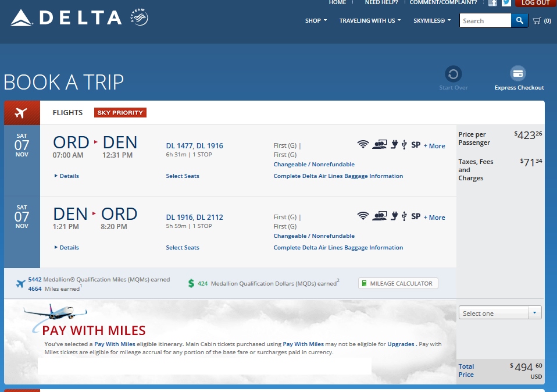Viewport: 557px width, 392px height.
Task: Open the SKYMILES menu
Action: pyautogui.click(x=431, y=21)
